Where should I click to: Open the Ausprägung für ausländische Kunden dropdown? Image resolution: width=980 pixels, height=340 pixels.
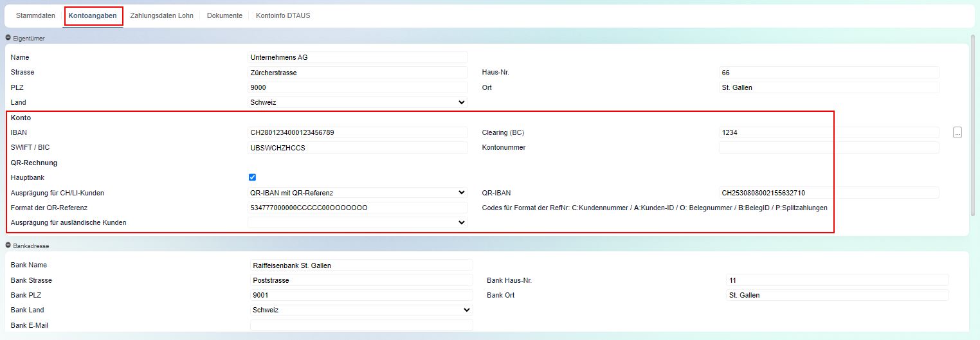[x=358, y=222]
